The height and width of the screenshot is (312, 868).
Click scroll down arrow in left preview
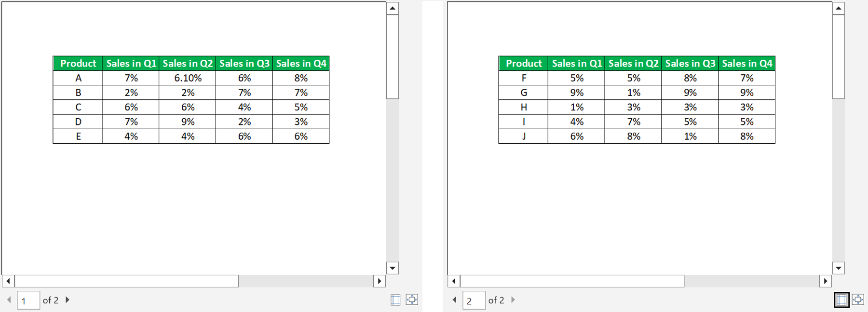coord(393,268)
